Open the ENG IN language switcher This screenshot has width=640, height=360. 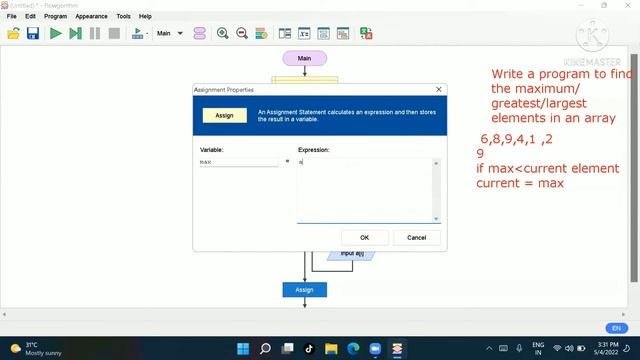coord(538,349)
